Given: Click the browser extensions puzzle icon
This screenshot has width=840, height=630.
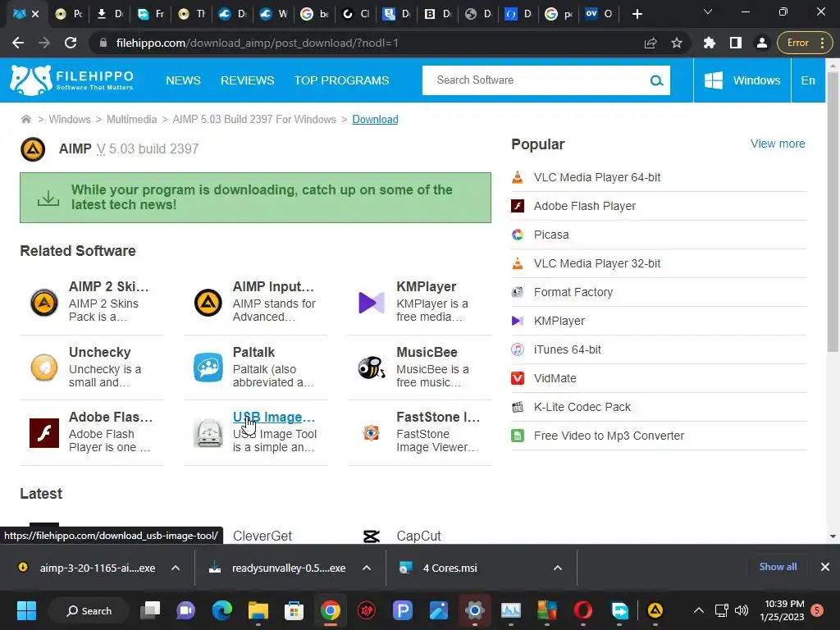Looking at the screenshot, I should click(x=710, y=43).
